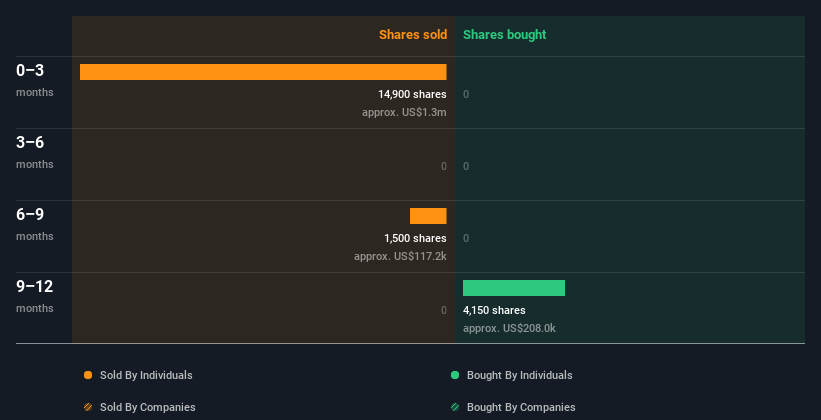
Task: Click the striped Bought By Companies legend icon
Action: 455,407
